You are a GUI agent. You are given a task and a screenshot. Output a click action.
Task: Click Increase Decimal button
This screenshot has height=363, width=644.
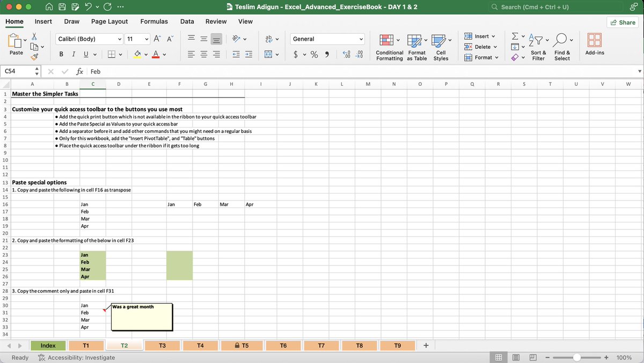[347, 54]
